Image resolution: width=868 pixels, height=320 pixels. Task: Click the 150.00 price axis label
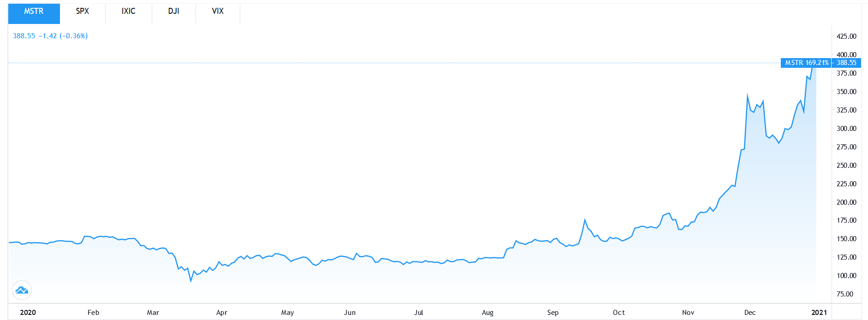click(846, 239)
